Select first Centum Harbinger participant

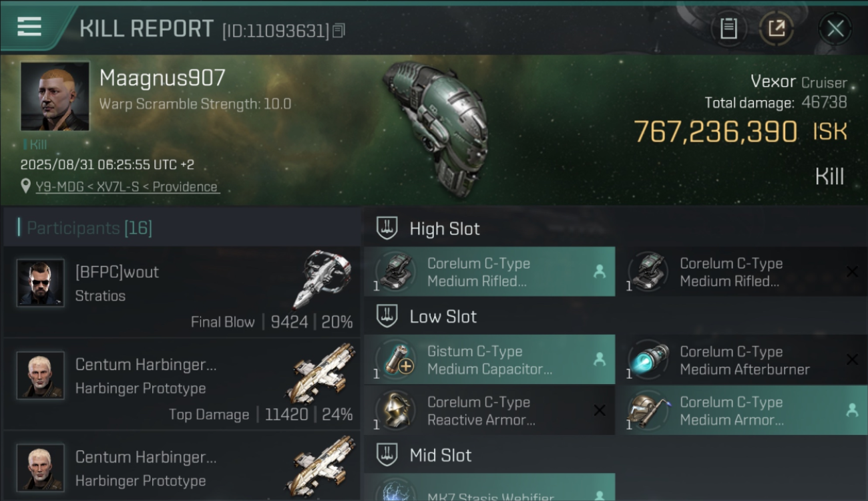point(182,383)
